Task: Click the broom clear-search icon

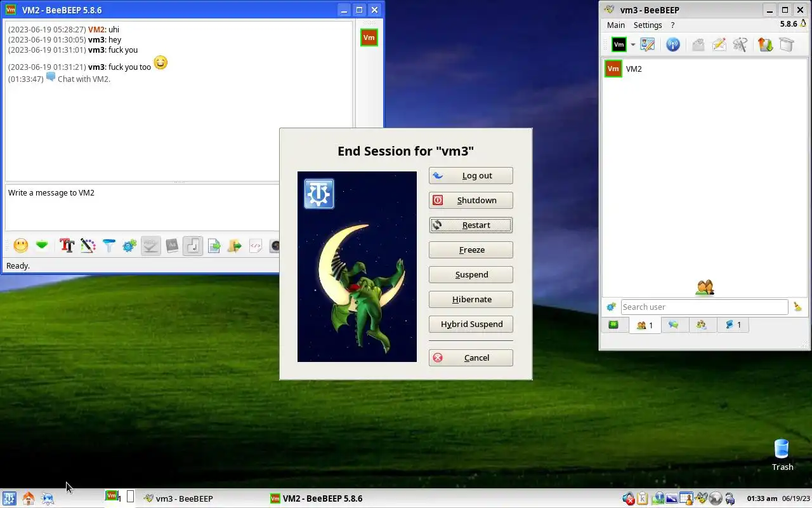Action: click(x=798, y=307)
